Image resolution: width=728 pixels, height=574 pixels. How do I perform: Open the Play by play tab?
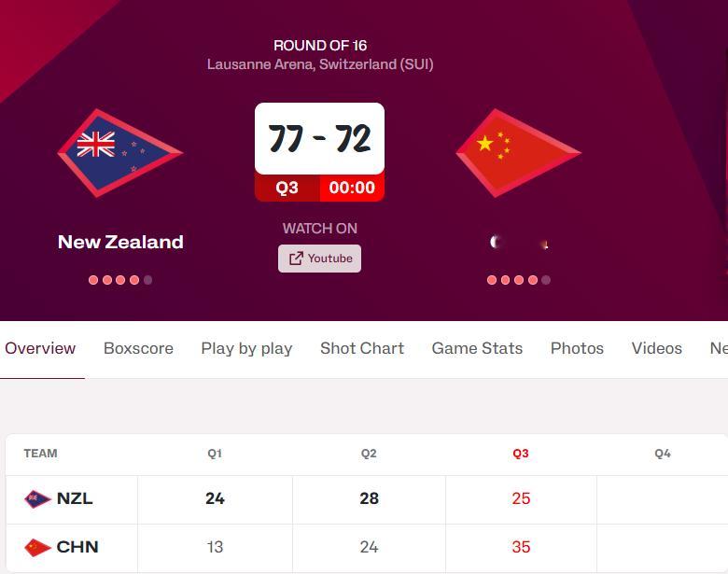click(x=246, y=348)
